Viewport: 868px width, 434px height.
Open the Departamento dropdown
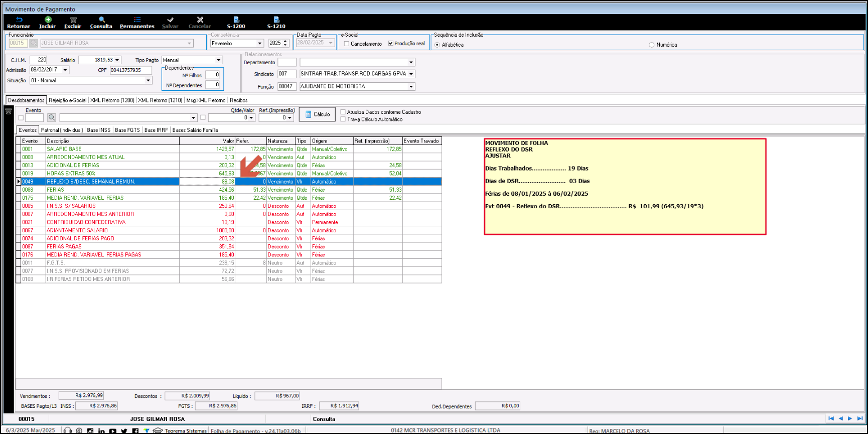(411, 62)
